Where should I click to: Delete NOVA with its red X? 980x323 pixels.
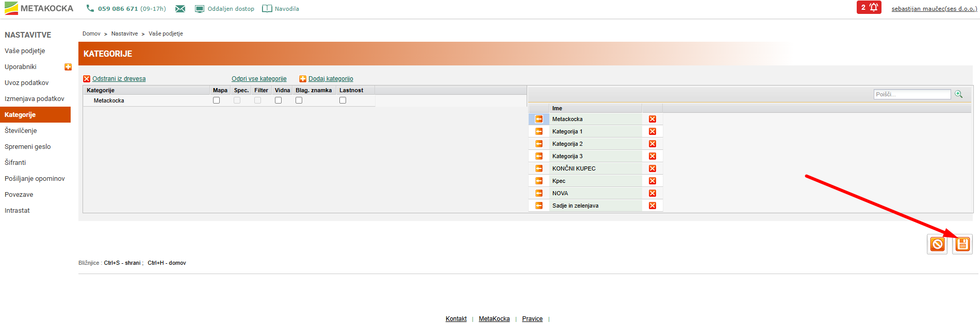tap(652, 193)
